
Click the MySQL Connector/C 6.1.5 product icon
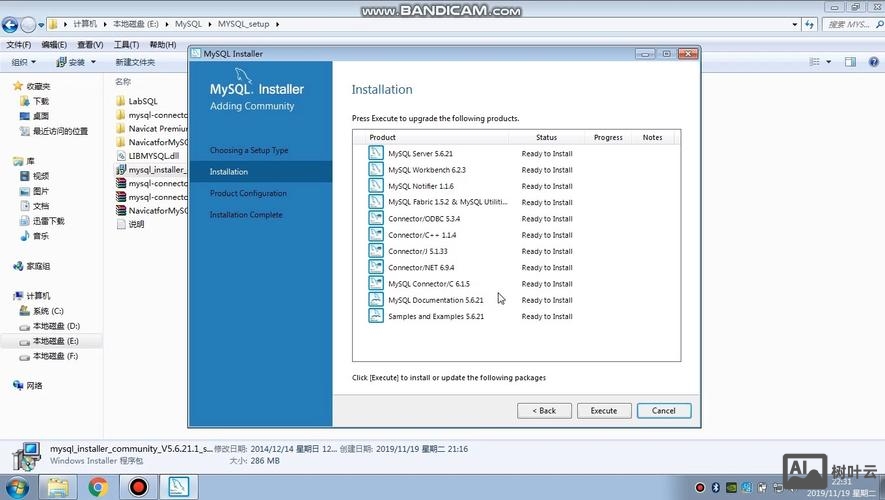coord(375,283)
